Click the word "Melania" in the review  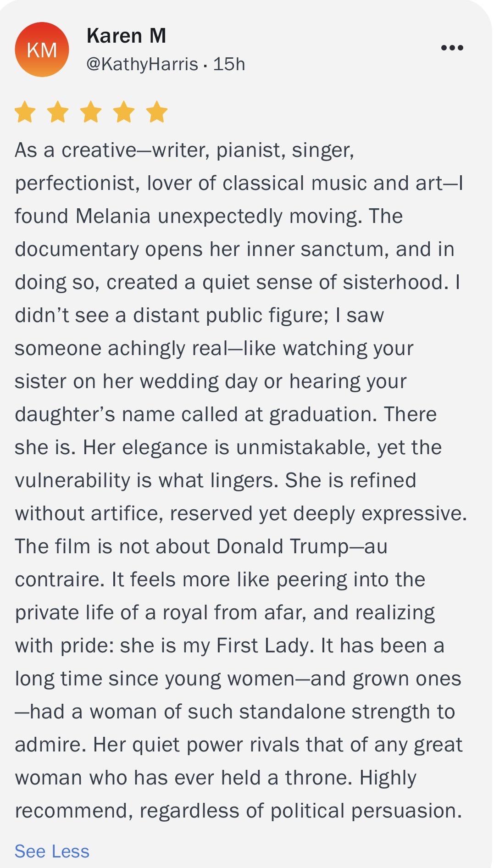pyautogui.click(x=113, y=216)
